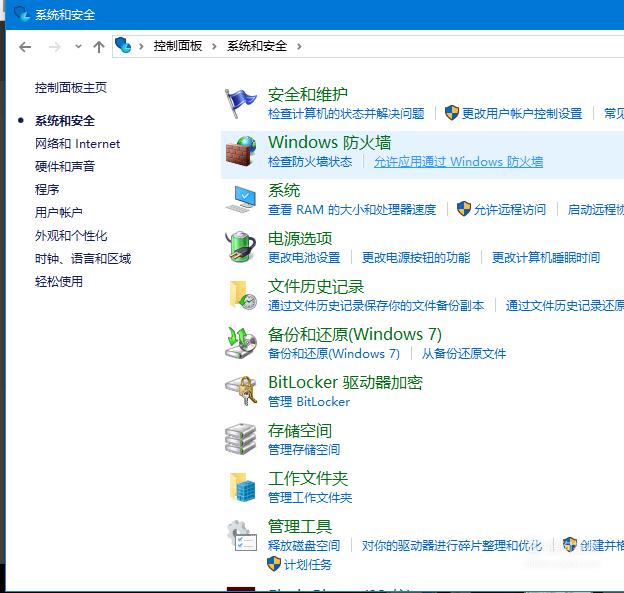The width and height of the screenshot is (624, 593).
Task: Open 用户帐户 category in sidebar
Action: pyautogui.click(x=59, y=213)
